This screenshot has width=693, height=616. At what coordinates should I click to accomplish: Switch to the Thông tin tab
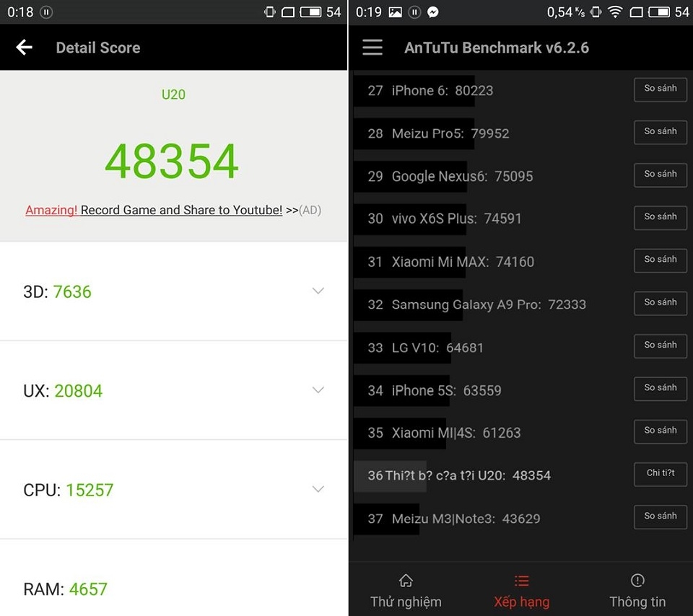click(x=637, y=590)
